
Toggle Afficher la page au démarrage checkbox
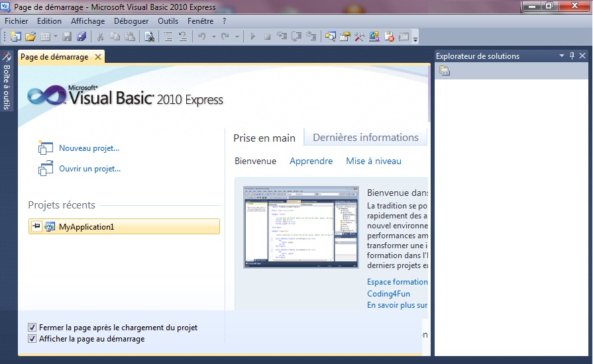[32, 339]
